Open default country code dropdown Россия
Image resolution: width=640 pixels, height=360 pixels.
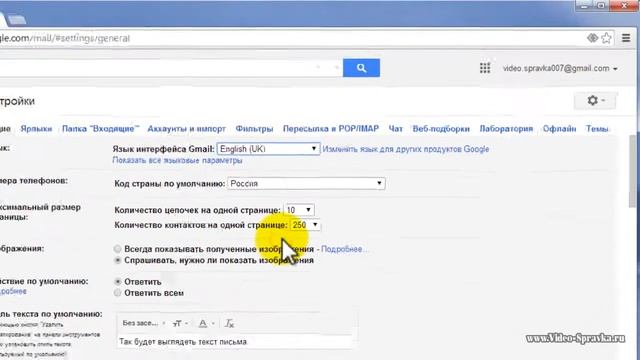pos(306,183)
